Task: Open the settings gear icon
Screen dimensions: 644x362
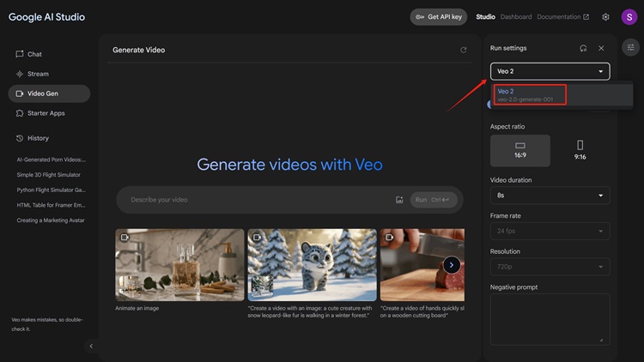Action: tap(605, 17)
